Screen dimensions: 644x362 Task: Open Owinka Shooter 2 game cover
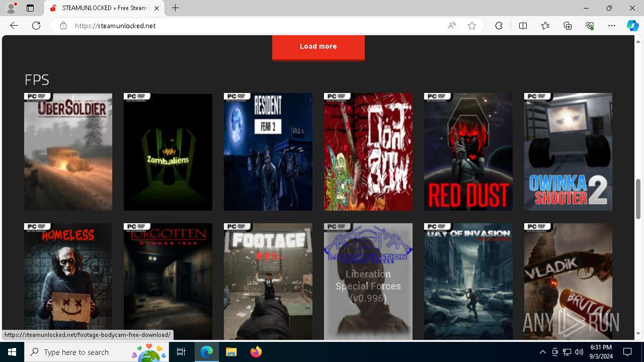[x=568, y=152]
